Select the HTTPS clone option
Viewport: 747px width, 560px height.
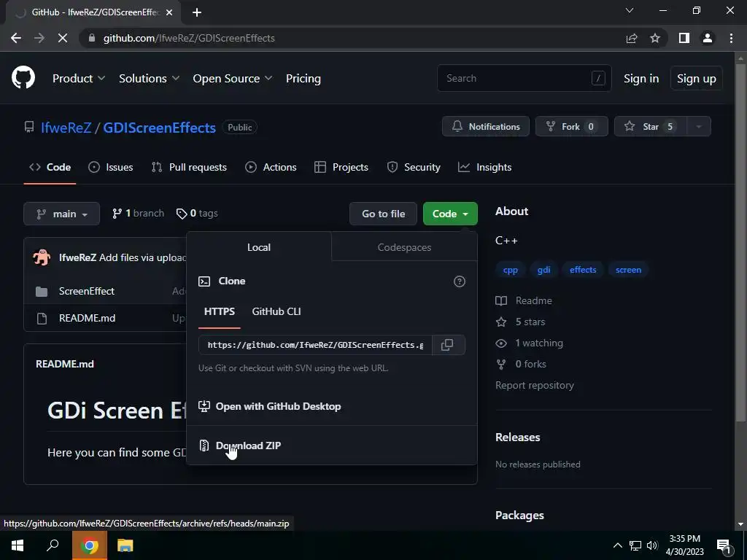click(220, 311)
